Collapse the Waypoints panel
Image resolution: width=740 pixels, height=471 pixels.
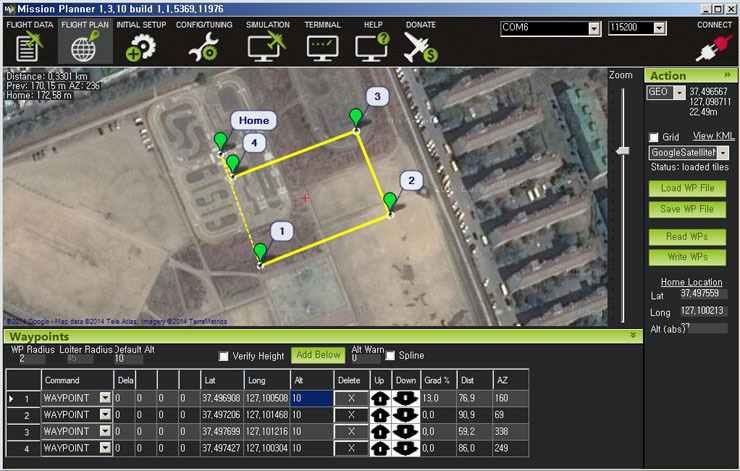[x=633, y=335]
